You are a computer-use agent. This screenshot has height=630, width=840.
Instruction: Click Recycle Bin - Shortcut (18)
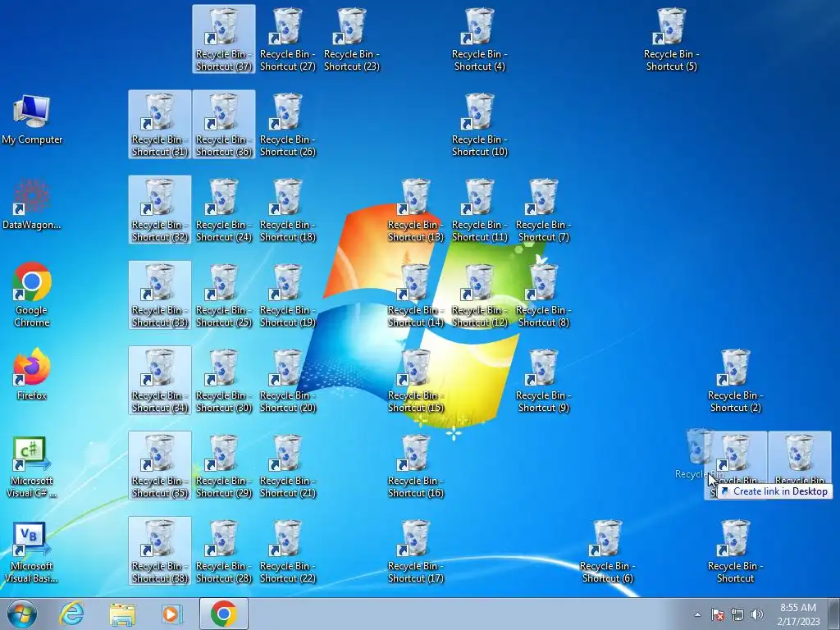click(x=288, y=209)
